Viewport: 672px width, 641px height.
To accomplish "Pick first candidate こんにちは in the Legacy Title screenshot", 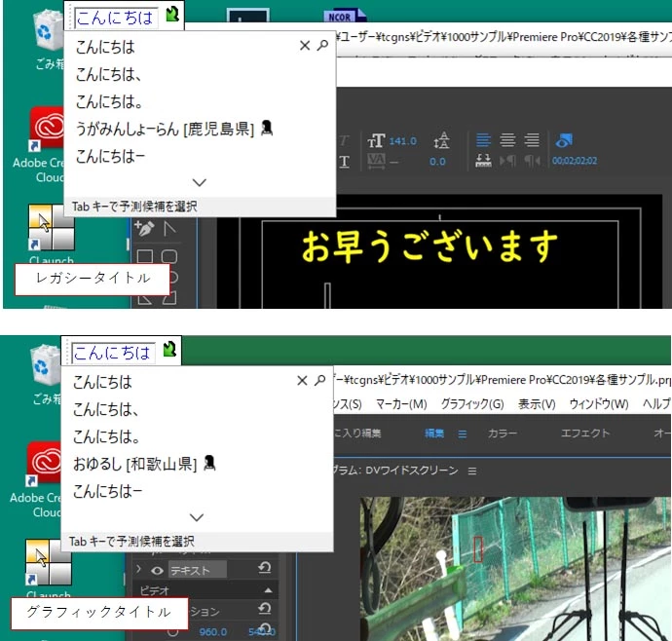I will tap(105, 47).
